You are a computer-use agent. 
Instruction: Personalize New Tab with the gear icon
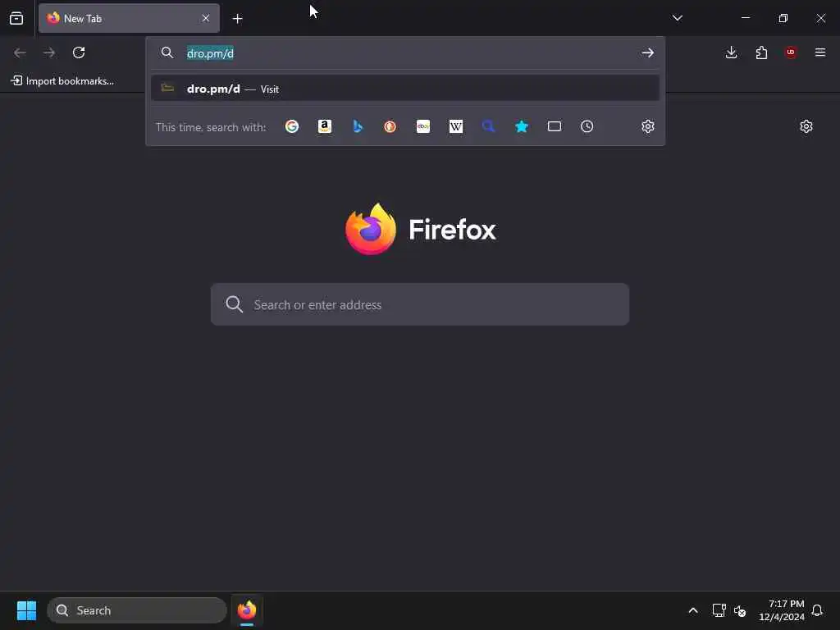(806, 126)
